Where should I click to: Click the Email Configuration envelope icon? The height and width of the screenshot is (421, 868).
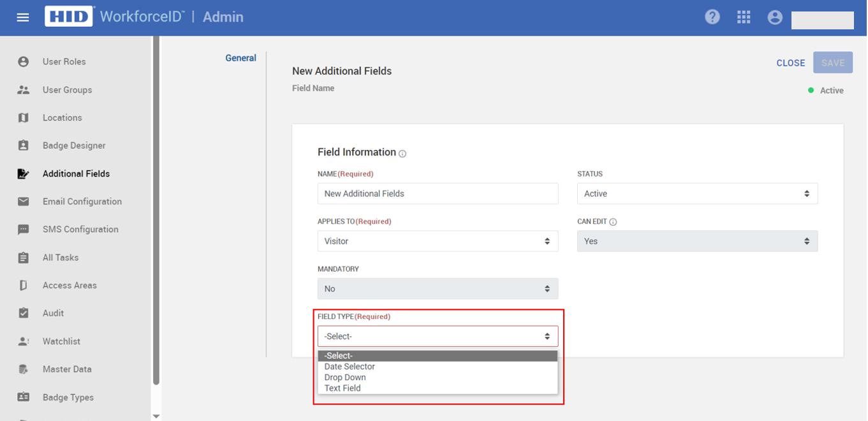coord(24,202)
